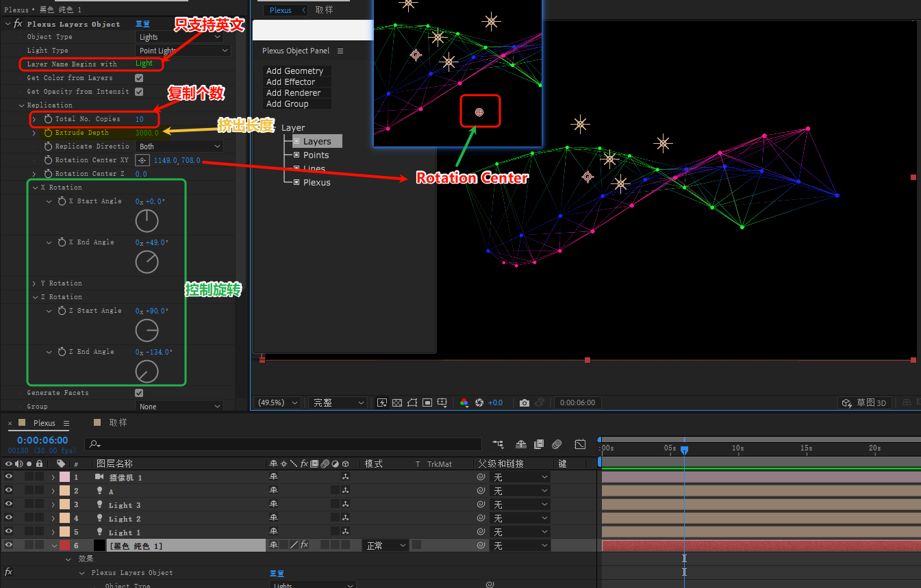
Task: Click 3D layer switch for Light 2
Action: (346, 518)
